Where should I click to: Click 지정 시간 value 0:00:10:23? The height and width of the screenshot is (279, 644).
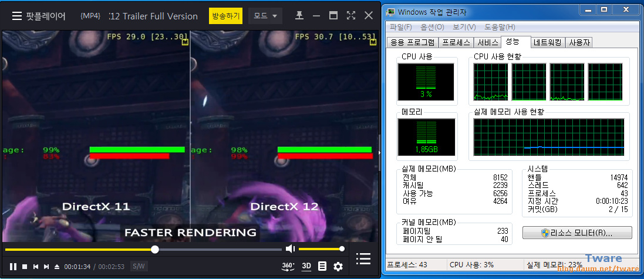pos(612,201)
